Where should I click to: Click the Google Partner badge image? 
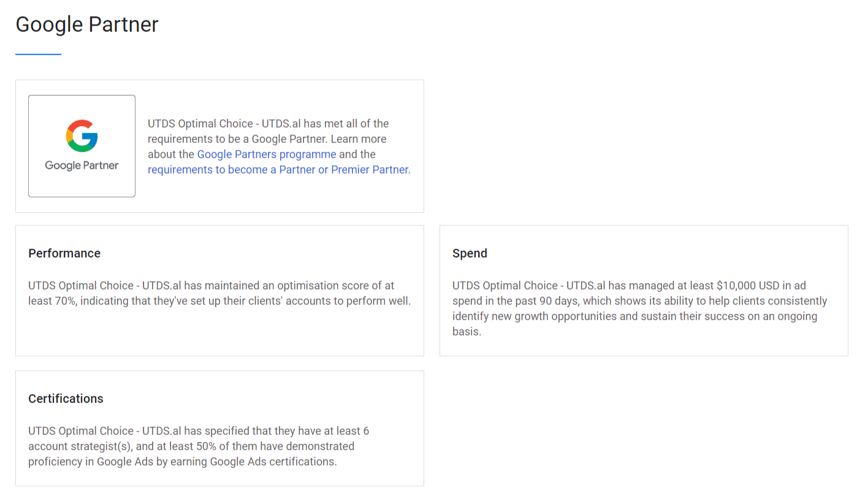(x=82, y=146)
